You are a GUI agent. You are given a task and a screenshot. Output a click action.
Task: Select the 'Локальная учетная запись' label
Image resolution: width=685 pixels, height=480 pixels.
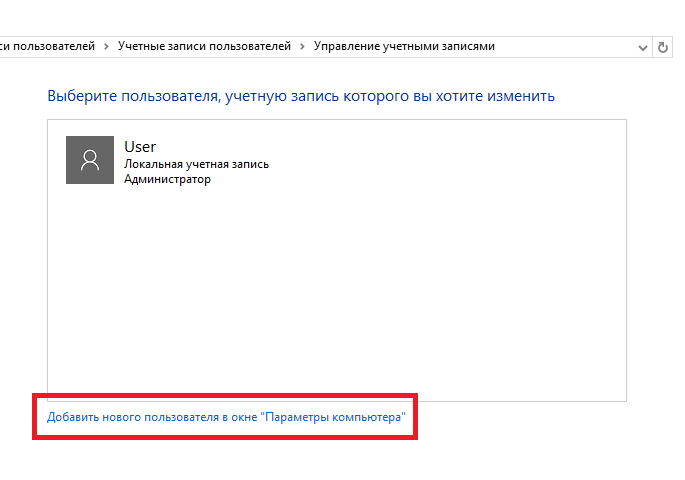(197, 164)
